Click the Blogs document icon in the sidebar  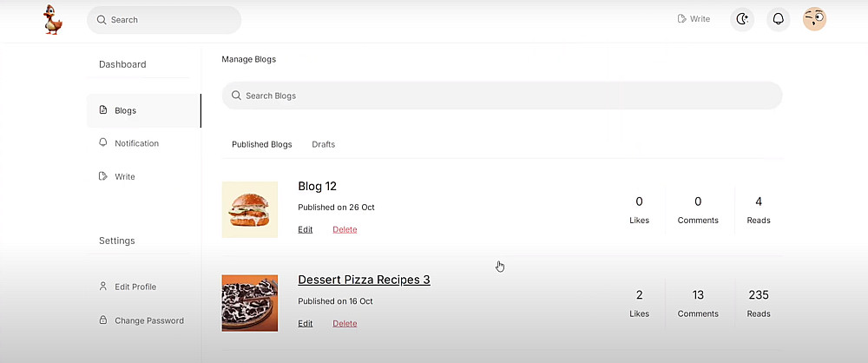pos(103,110)
